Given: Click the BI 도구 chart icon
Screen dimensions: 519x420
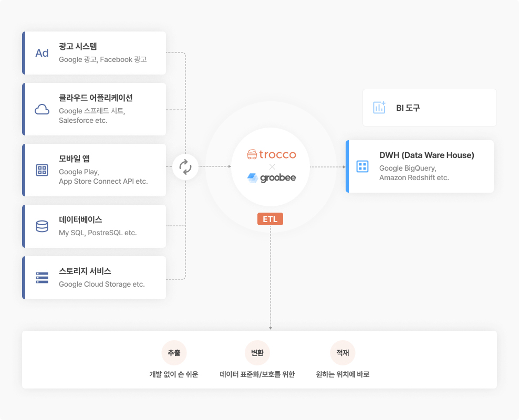Looking at the screenshot, I should tap(379, 108).
